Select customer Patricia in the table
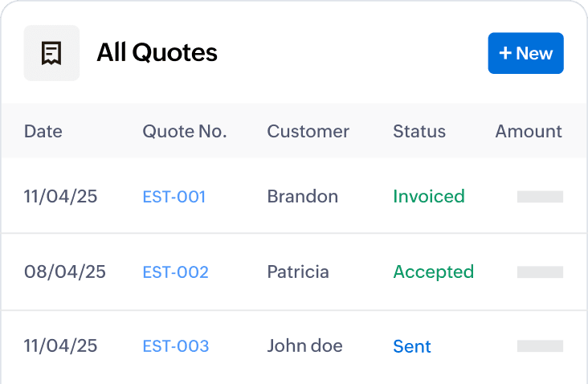Image resolution: width=588 pixels, height=384 pixels. tap(298, 272)
